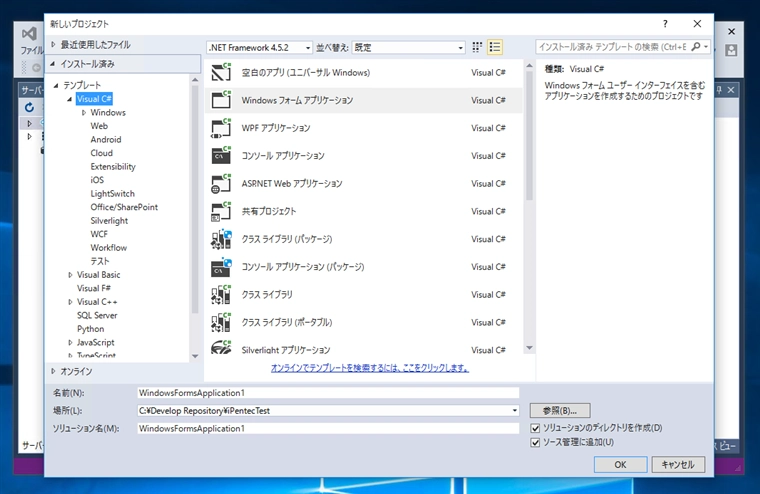Select the Extensibility category
Image resolution: width=760 pixels, height=494 pixels.
coord(113,167)
